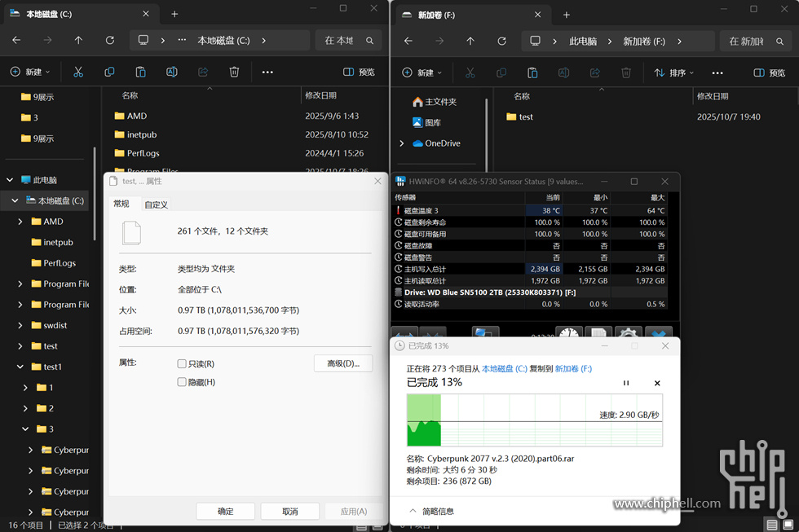Expand OneDrive in the navigation tree
This screenshot has height=532, width=799.
401,143
